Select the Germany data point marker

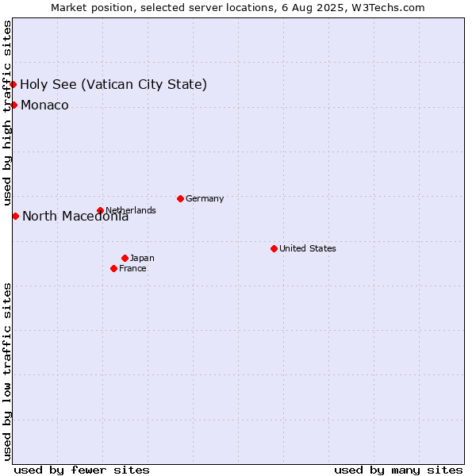(x=181, y=199)
